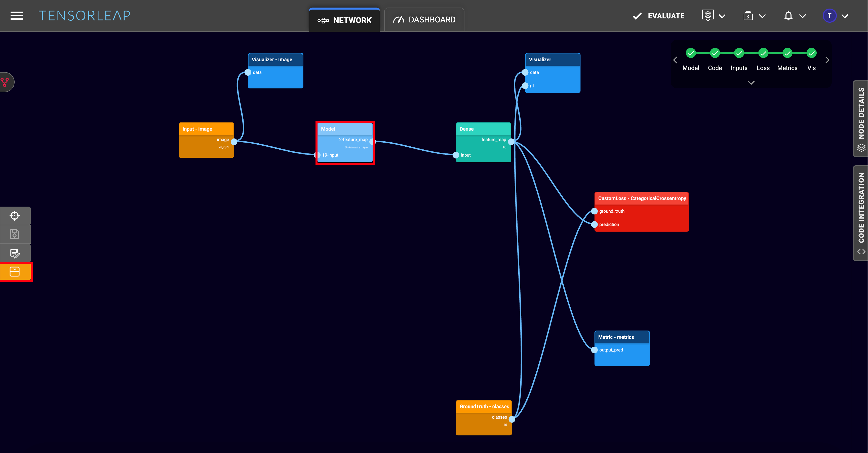Click the Vis step green checkmark
The width and height of the screenshot is (868, 453).
pos(811,53)
